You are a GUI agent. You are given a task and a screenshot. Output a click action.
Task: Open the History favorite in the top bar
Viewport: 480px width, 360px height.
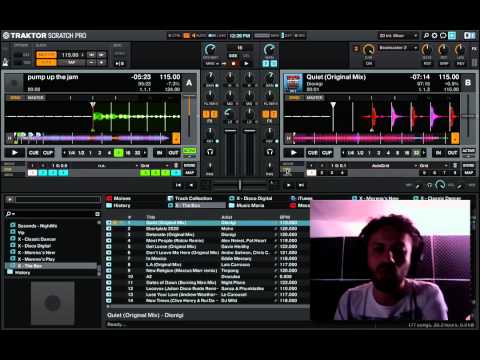click(x=118, y=205)
